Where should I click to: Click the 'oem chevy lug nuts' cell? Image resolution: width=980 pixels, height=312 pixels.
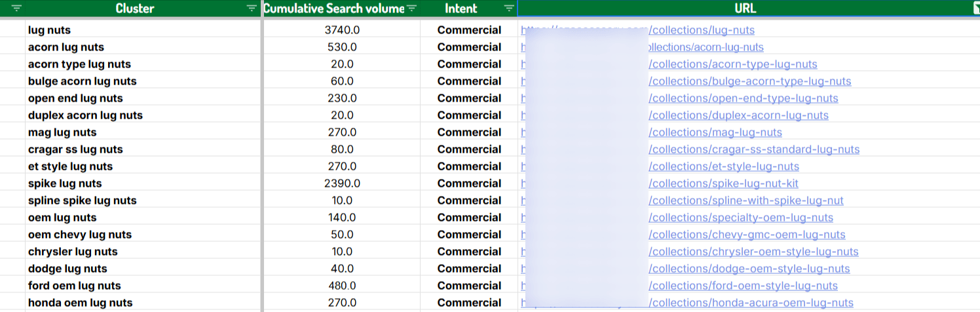[80, 235]
